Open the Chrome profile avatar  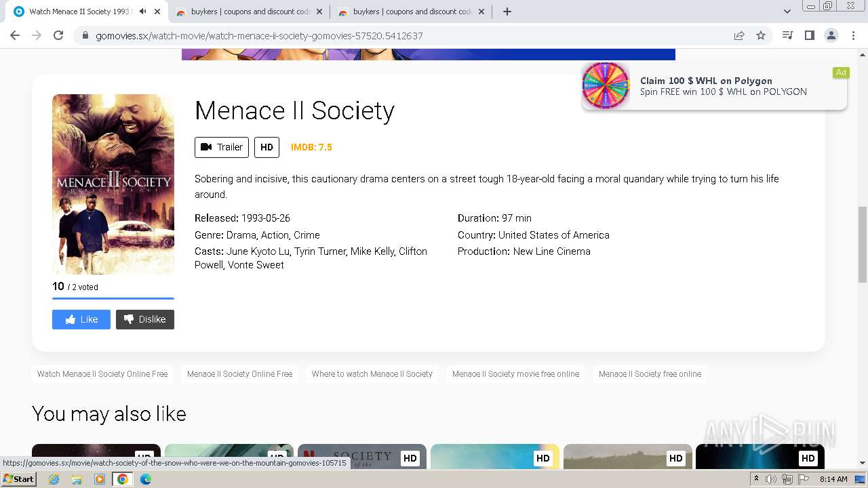click(x=831, y=35)
